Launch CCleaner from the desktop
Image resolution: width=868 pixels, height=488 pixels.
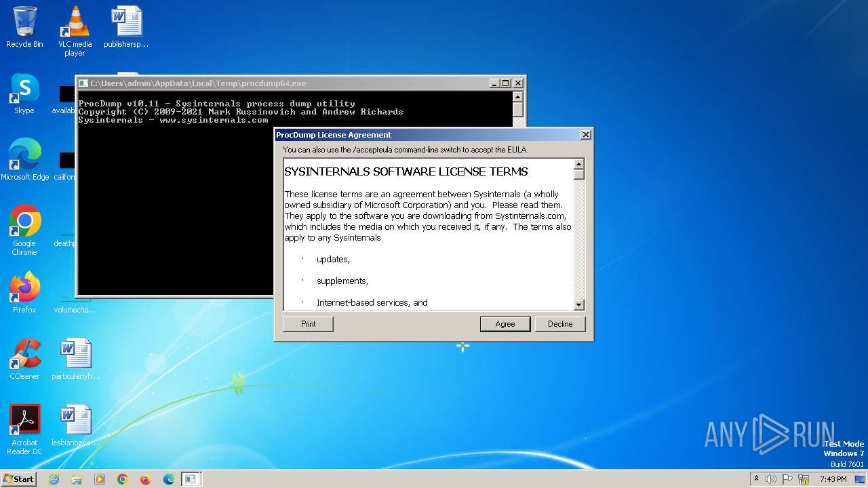click(24, 359)
